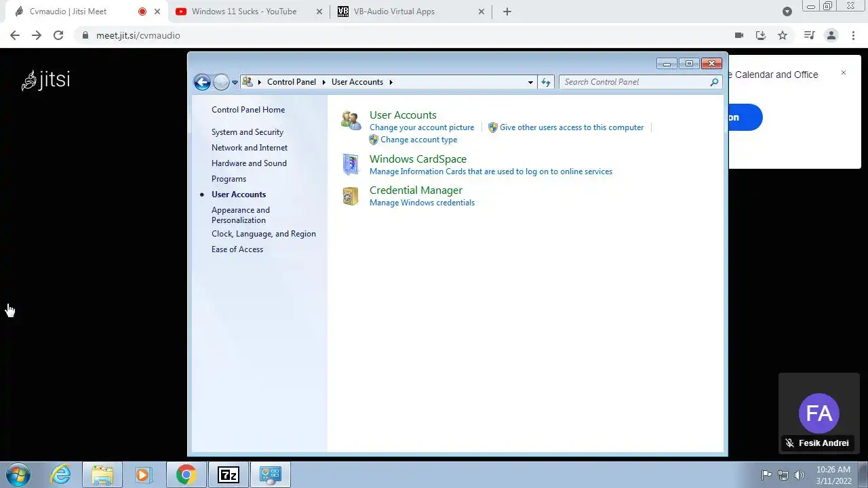The image size is (868, 488).
Task: Click Chrome forward navigation arrow
Action: click(37, 35)
